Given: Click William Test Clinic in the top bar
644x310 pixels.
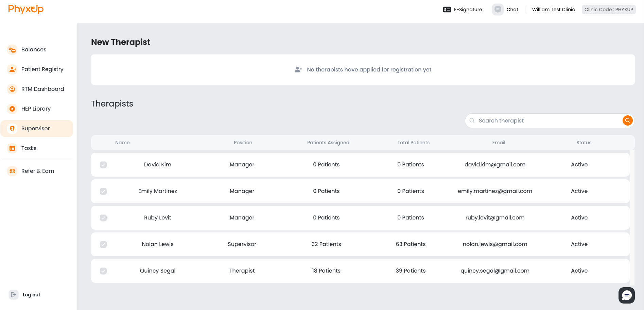Looking at the screenshot, I should pyautogui.click(x=553, y=9).
